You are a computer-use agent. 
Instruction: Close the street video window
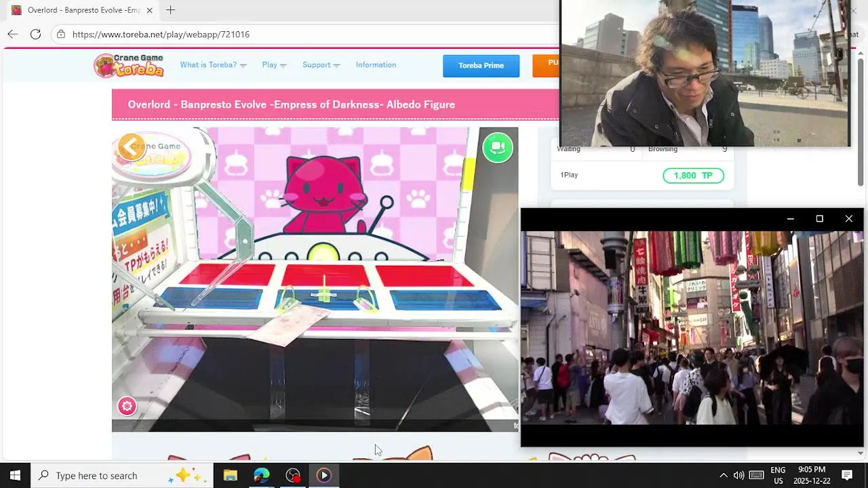[x=848, y=219]
